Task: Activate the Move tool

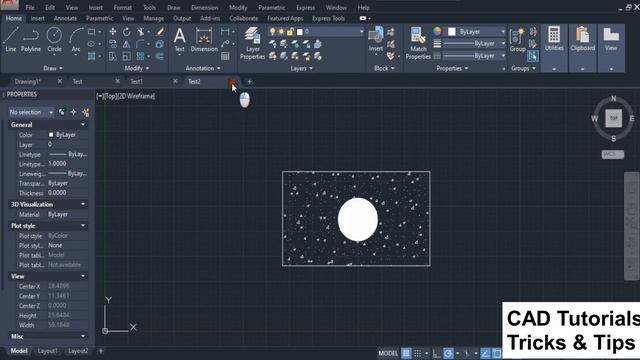Action: [x=113, y=32]
